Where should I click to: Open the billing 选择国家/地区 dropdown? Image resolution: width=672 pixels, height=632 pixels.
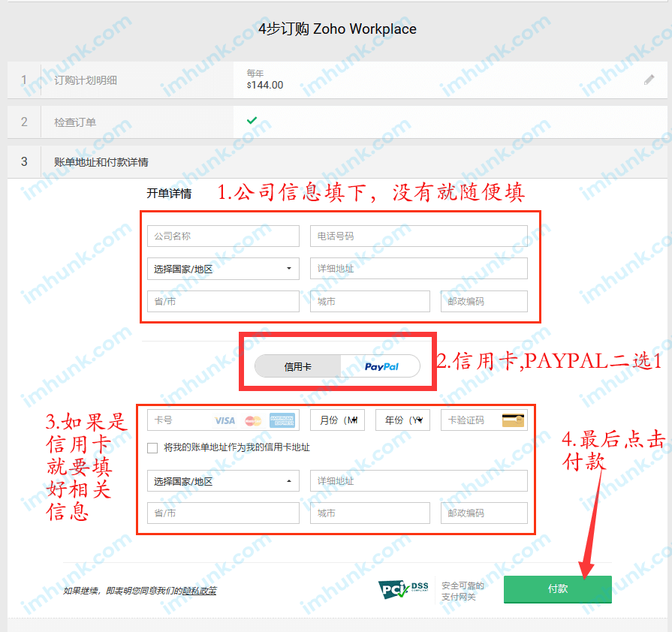223,269
